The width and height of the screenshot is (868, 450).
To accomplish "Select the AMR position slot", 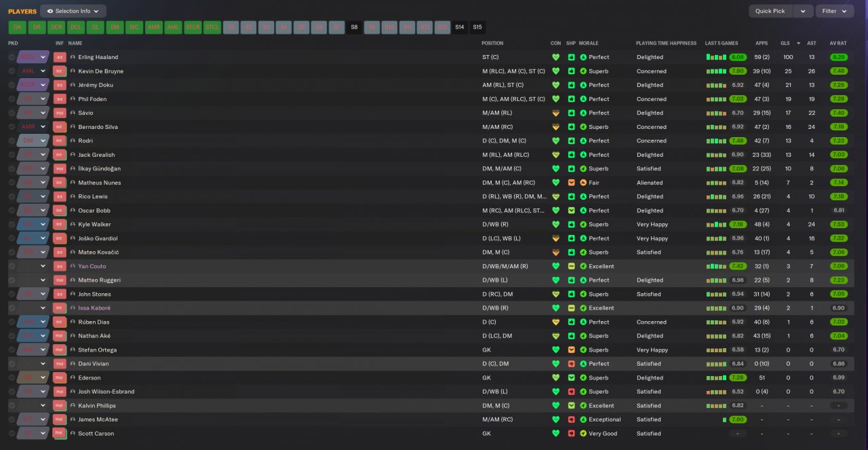I will [155, 27].
